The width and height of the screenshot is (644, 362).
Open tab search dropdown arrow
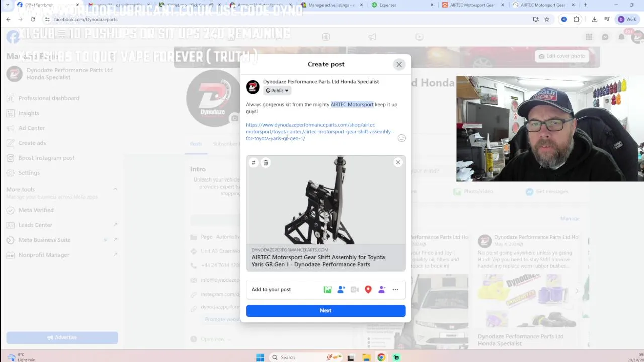click(x=8, y=5)
